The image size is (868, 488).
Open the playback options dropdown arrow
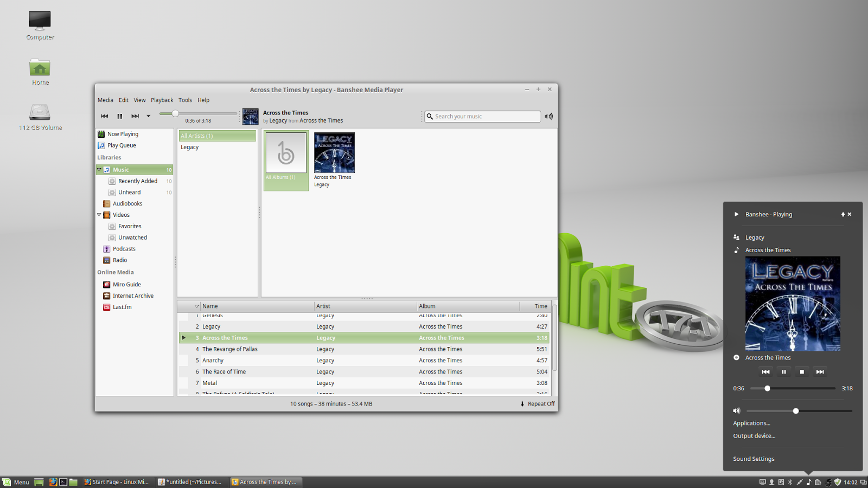click(148, 116)
